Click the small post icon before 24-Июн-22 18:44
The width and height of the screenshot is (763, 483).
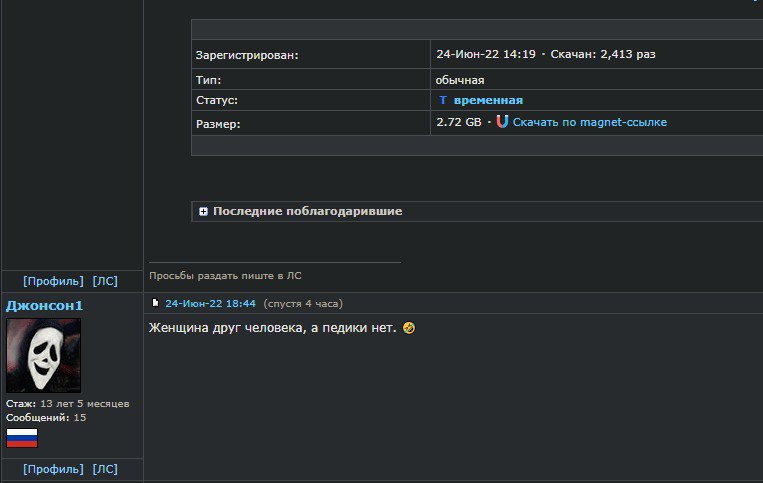click(155, 303)
